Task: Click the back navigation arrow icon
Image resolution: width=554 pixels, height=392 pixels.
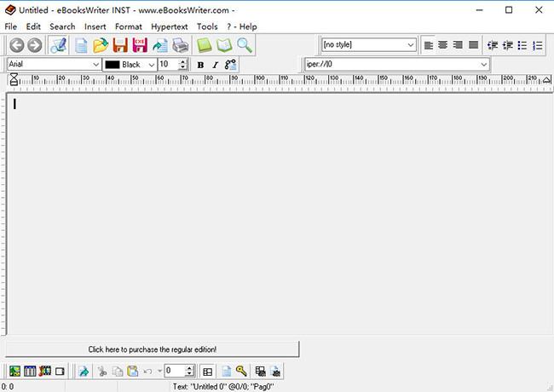Action: click(16, 45)
